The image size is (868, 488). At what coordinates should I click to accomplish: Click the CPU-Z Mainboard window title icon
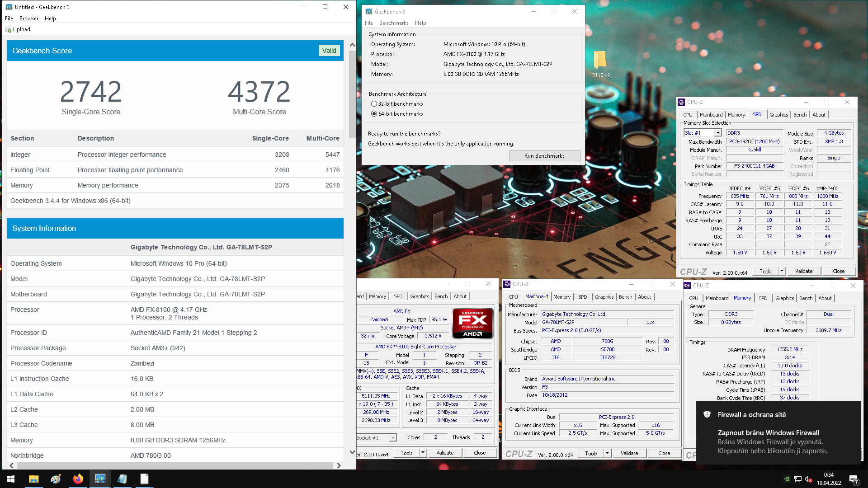point(507,284)
